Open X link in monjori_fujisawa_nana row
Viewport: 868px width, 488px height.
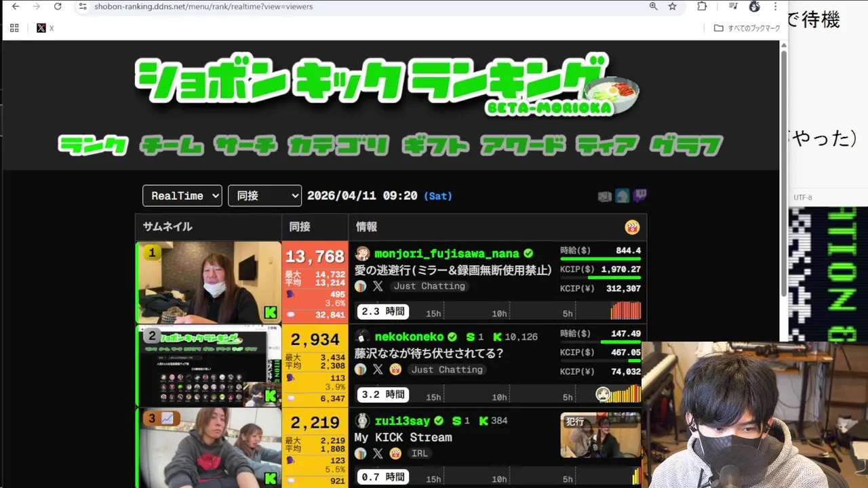pyautogui.click(x=378, y=286)
